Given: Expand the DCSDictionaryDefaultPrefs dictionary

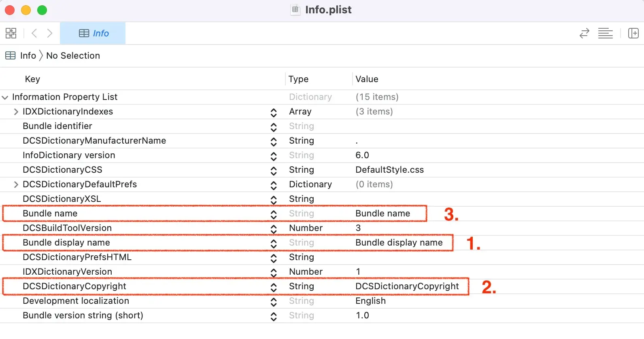Looking at the screenshot, I should 16,184.
